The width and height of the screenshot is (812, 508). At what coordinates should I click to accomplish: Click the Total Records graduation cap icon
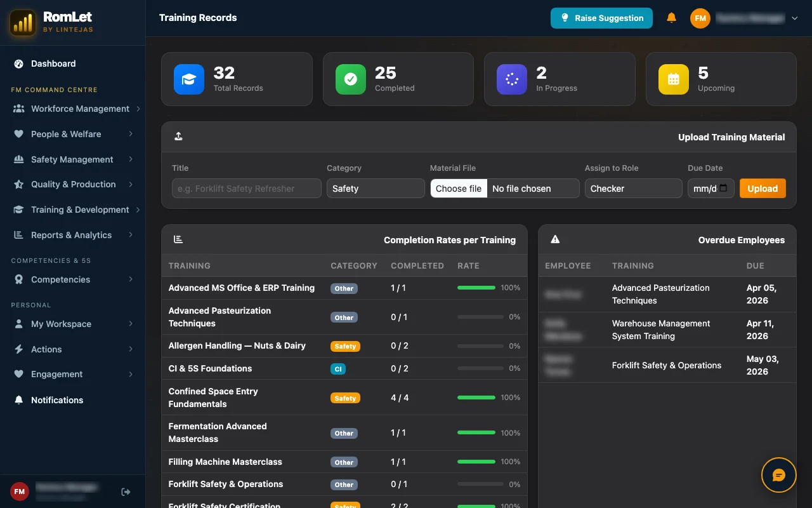point(189,79)
